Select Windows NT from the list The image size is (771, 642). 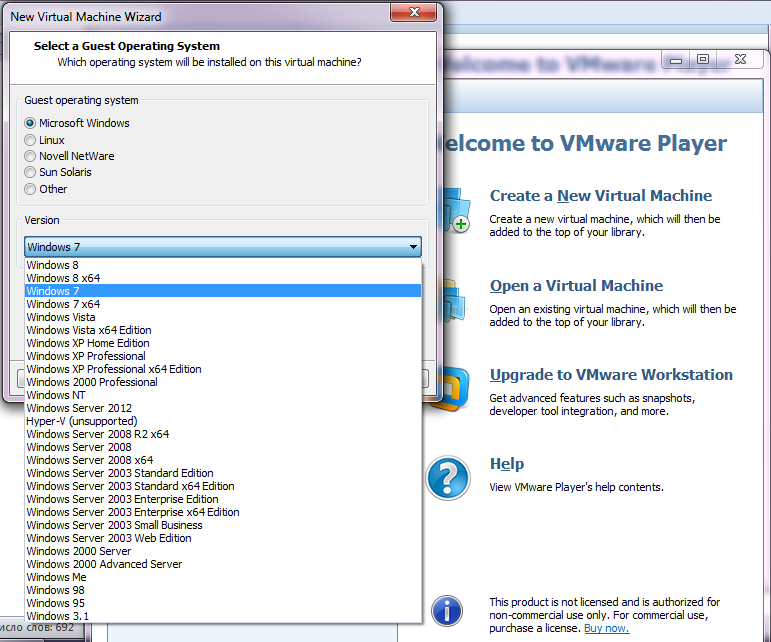(x=223, y=395)
